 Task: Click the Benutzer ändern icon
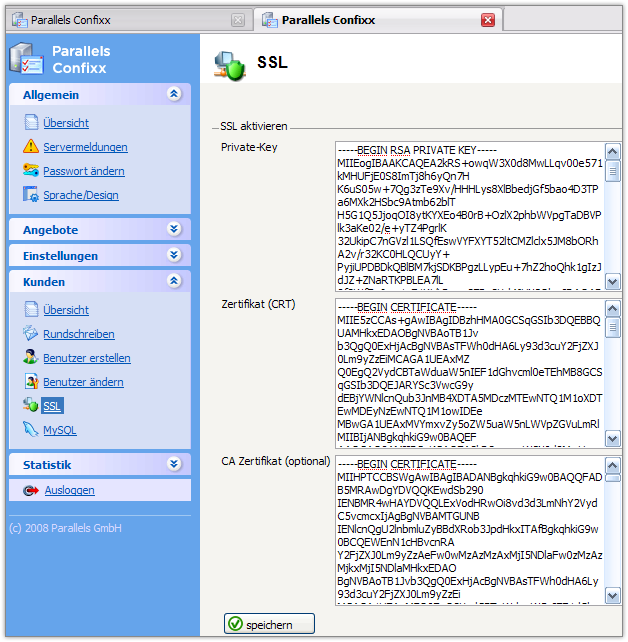pos(31,382)
